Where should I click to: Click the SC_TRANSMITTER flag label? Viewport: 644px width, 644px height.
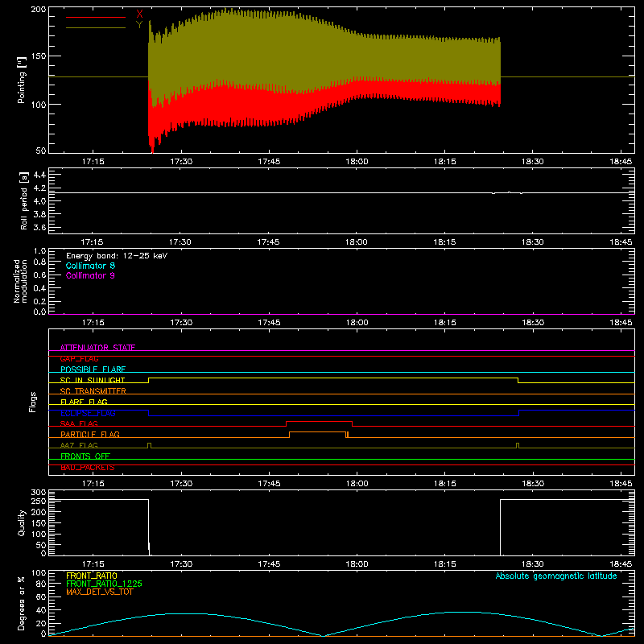click(93, 391)
